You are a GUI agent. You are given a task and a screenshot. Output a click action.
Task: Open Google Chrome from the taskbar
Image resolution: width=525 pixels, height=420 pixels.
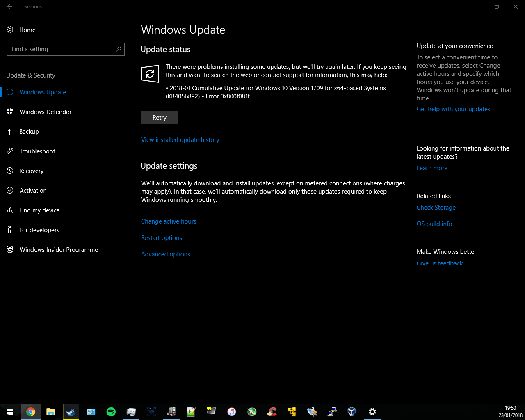30,412
